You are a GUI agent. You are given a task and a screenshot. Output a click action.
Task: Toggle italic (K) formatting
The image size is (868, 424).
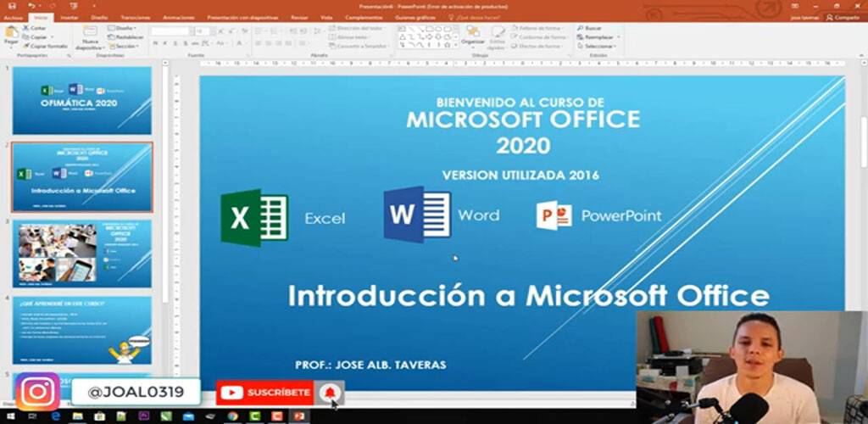[165, 43]
